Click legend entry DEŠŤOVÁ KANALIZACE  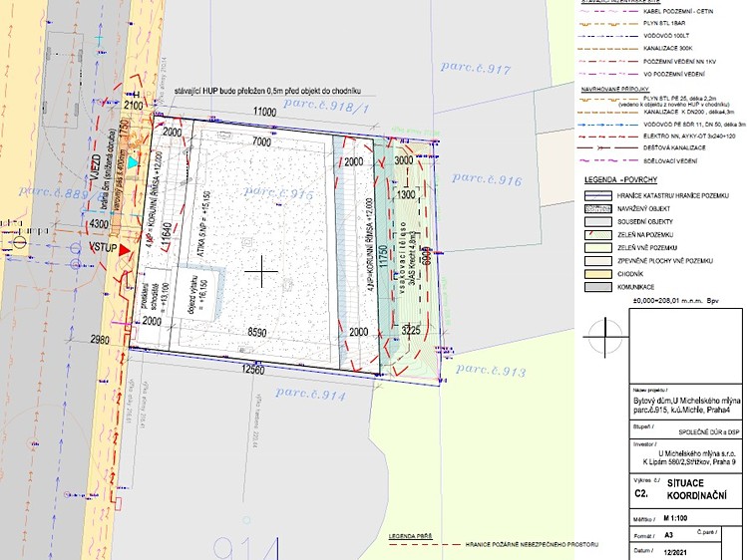[x=674, y=147]
